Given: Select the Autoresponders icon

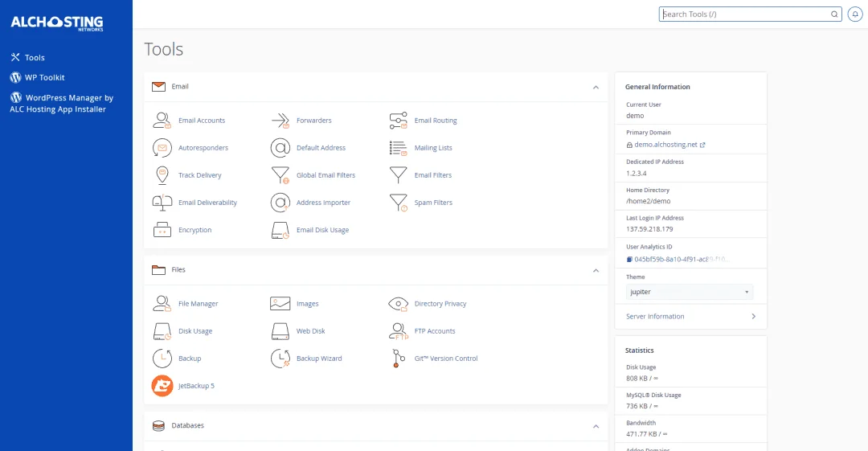Looking at the screenshot, I should pos(162,148).
